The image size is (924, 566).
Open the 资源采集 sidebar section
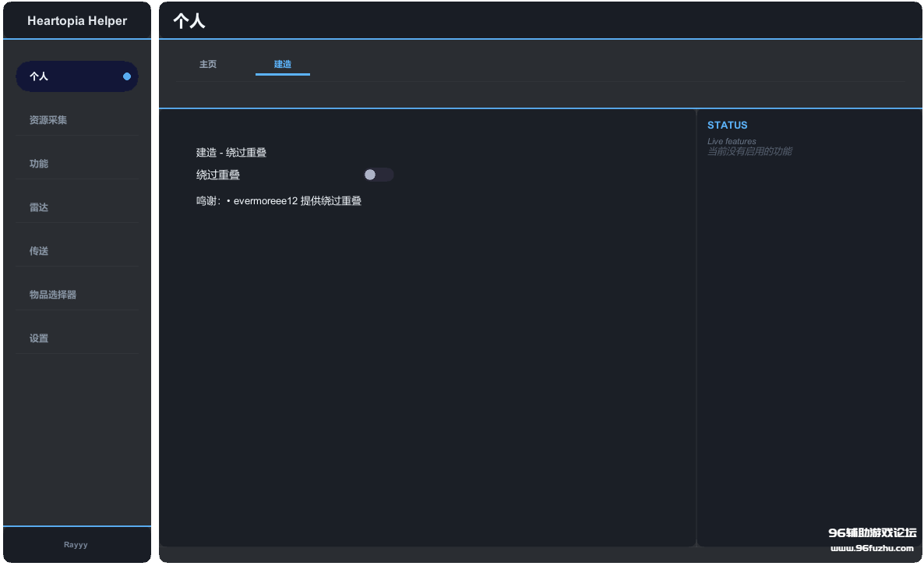point(48,120)
